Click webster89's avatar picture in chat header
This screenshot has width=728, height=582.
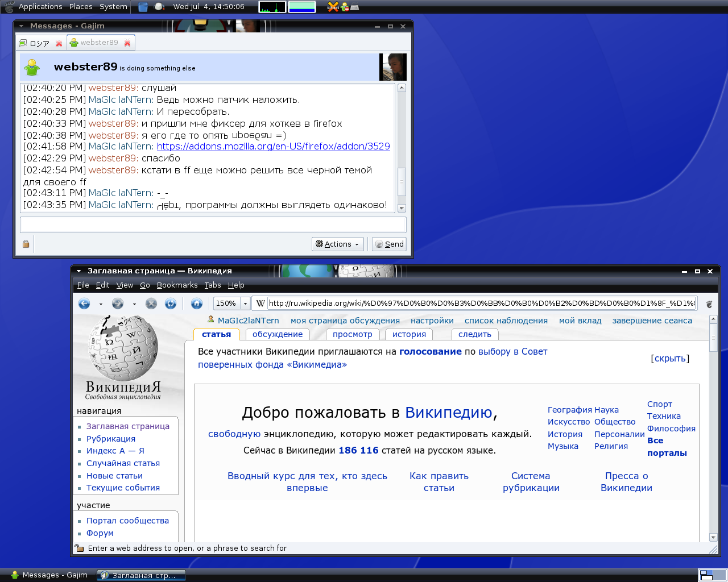(393, 67)
